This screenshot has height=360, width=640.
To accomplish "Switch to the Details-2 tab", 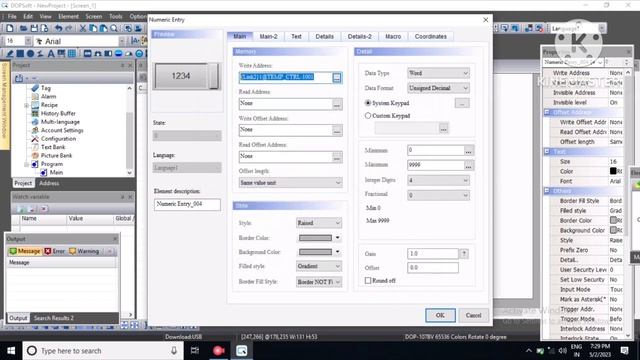I will 360,36.
